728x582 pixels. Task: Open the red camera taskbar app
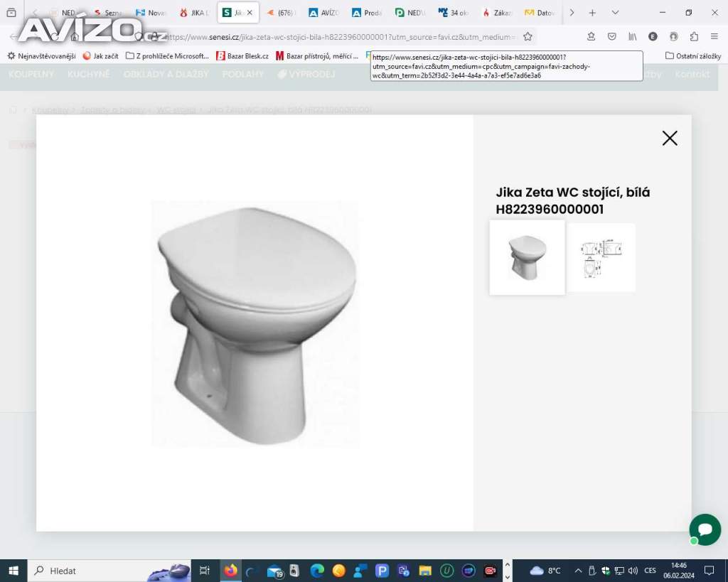[490, 571]
